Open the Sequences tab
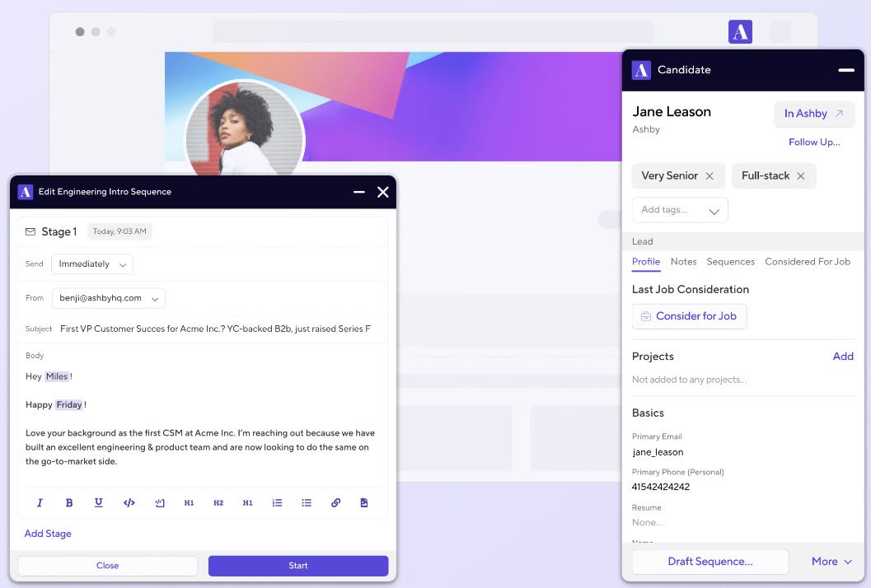The width and height of the screenshot is (871, 588). pos(730,262)
